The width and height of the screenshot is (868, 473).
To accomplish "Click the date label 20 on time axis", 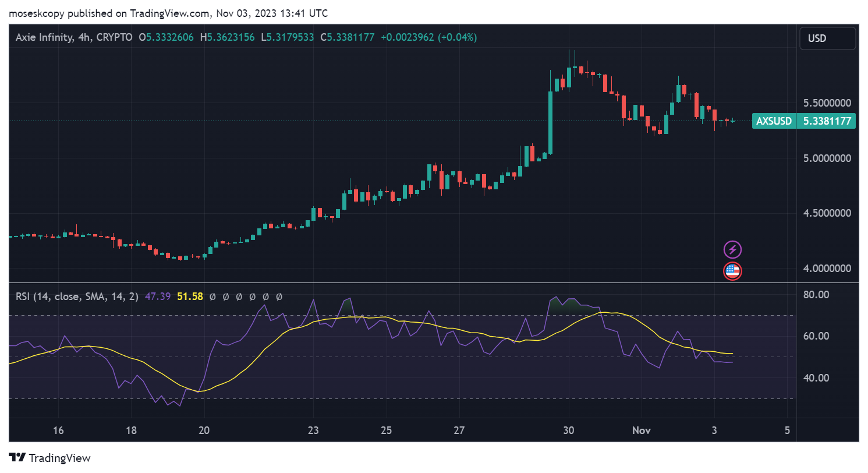I will pos(204,430).
